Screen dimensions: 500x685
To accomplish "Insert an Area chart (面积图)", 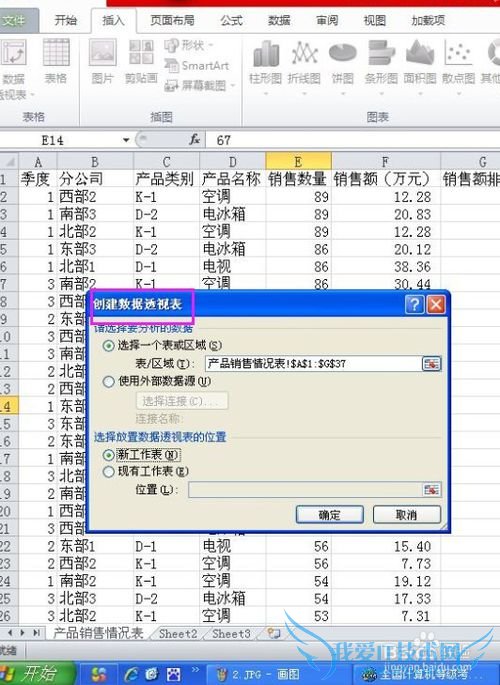I will (420, 66).
